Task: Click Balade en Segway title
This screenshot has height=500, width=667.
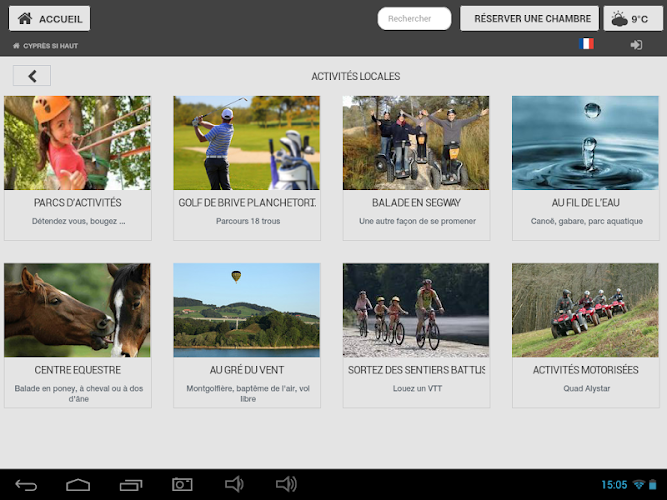Action: [416, 203]
